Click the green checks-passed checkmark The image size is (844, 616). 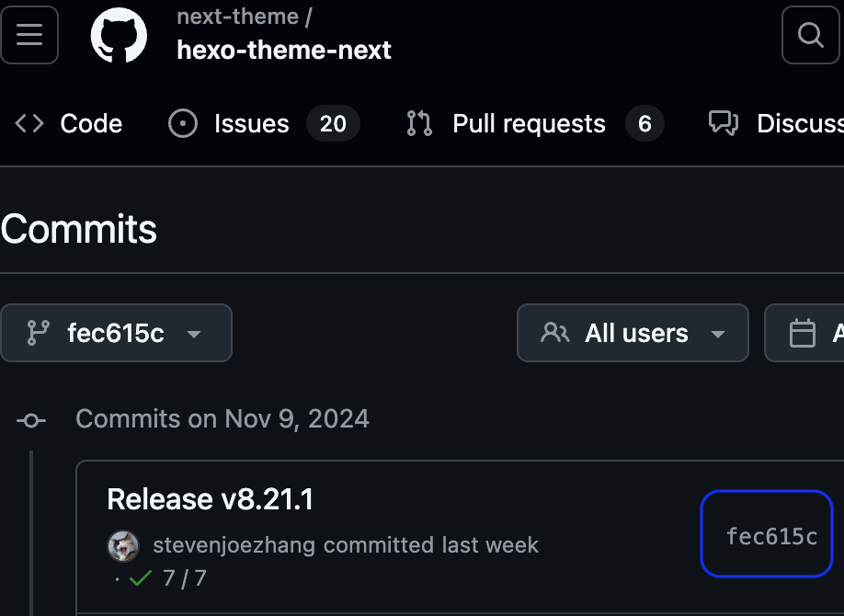tap(141, 578)
